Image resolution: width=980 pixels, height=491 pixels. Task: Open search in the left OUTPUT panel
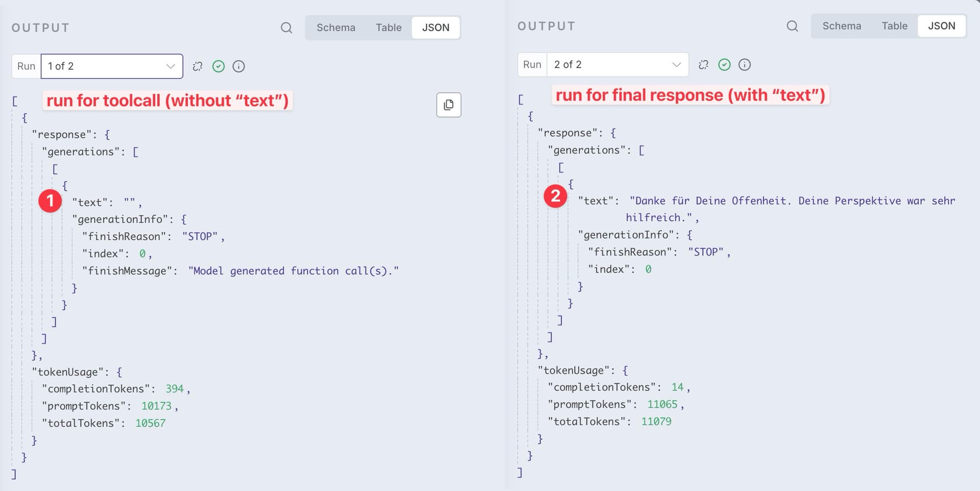[x=286, y=28]
